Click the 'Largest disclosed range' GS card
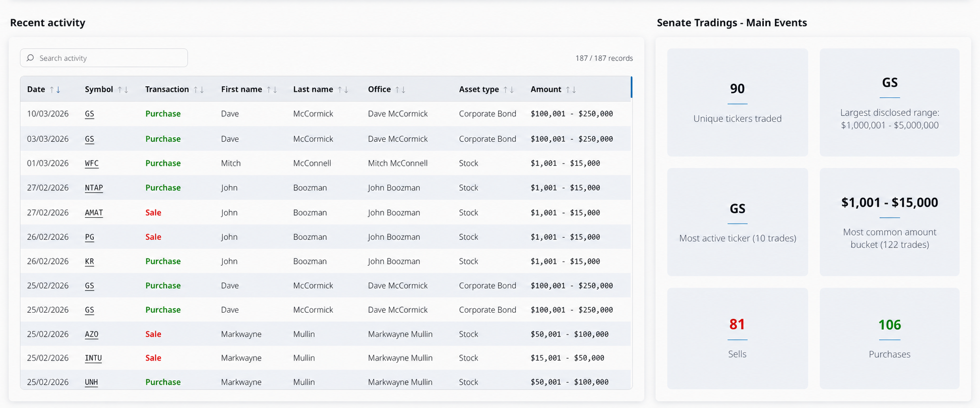 pyautogui.click(x=890, y=102)
